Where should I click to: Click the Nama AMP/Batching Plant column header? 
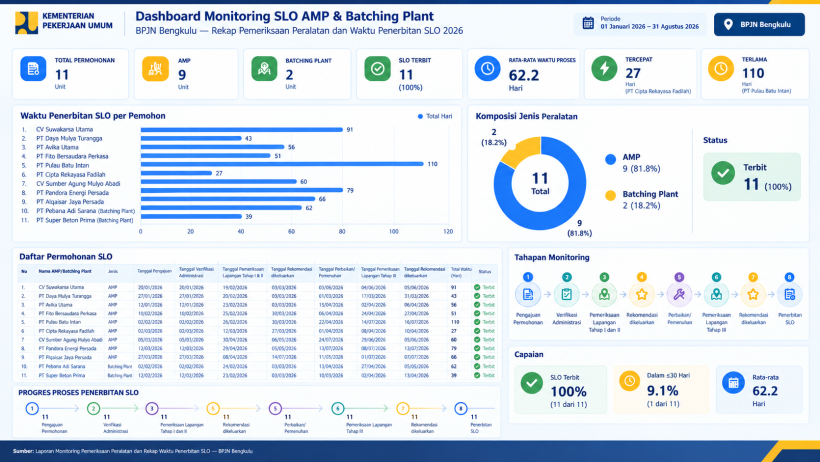tap(65, 271)
